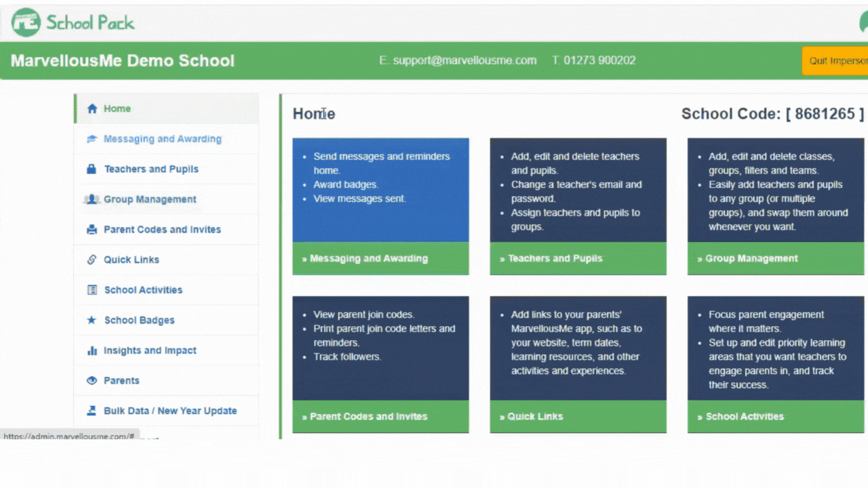Open Bulk Data / New Year Update menu item
This screenshot has width=868, height=488.
coord(170,411)
